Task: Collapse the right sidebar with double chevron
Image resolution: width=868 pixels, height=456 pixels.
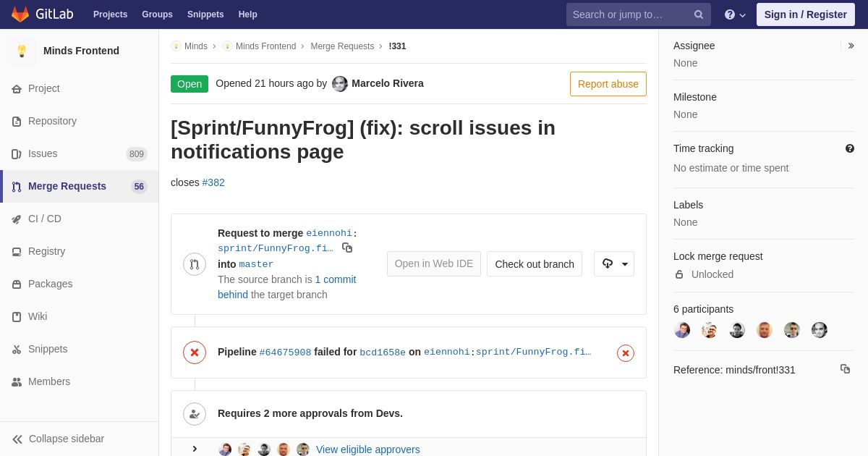Action: click(851, 46)
